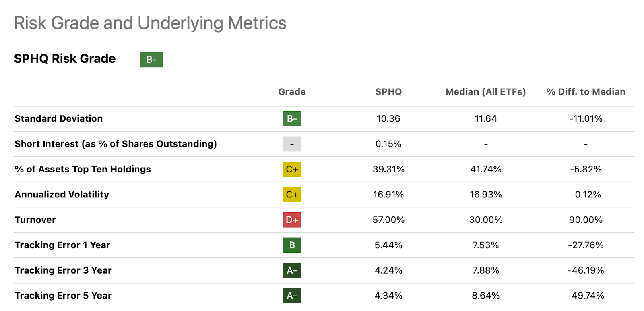Click the Tracking Error 5 Year label
Viewport: 644px width, 311px height.
click(x=63, y=296)
